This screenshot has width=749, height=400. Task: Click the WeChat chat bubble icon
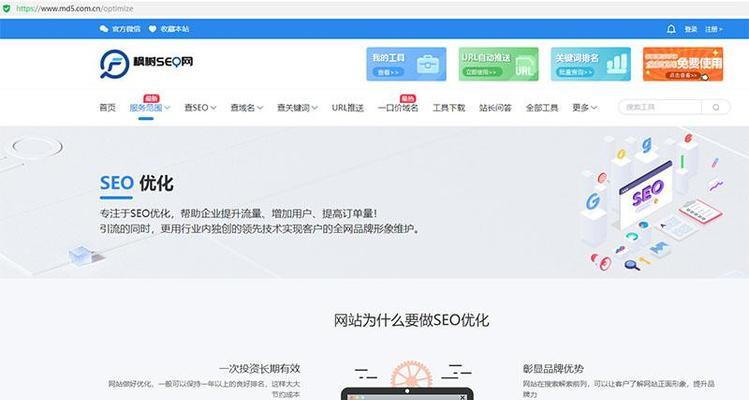[104, 29]
